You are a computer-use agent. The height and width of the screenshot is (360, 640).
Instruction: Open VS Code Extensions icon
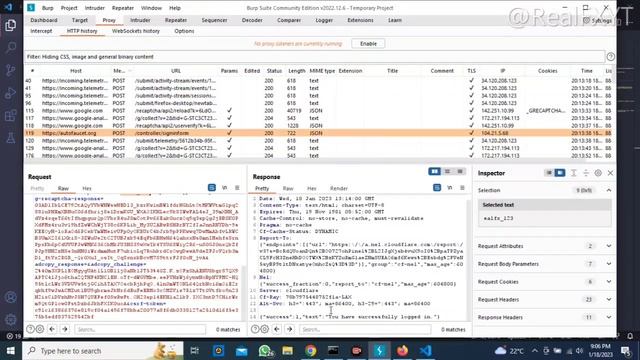pos(11,116)
